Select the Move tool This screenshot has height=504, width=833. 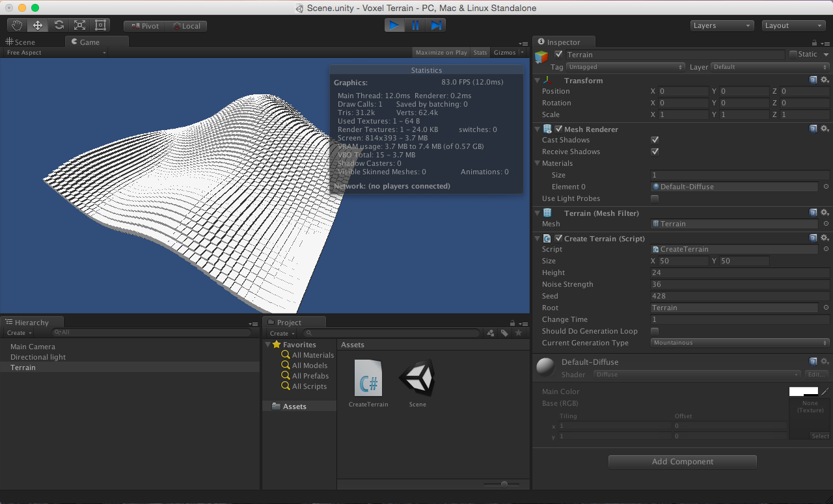pos(37,25)
